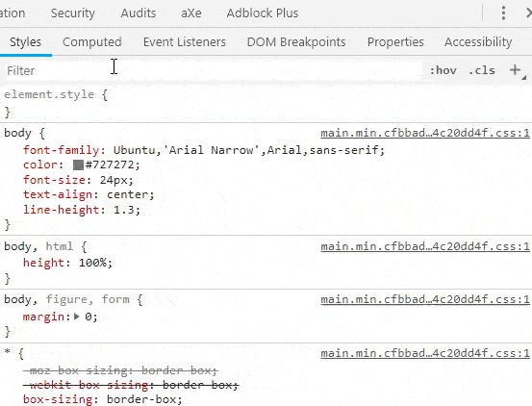Select the DOM Breakpoints tab
The image size is (532, 406).
point(296,42)
